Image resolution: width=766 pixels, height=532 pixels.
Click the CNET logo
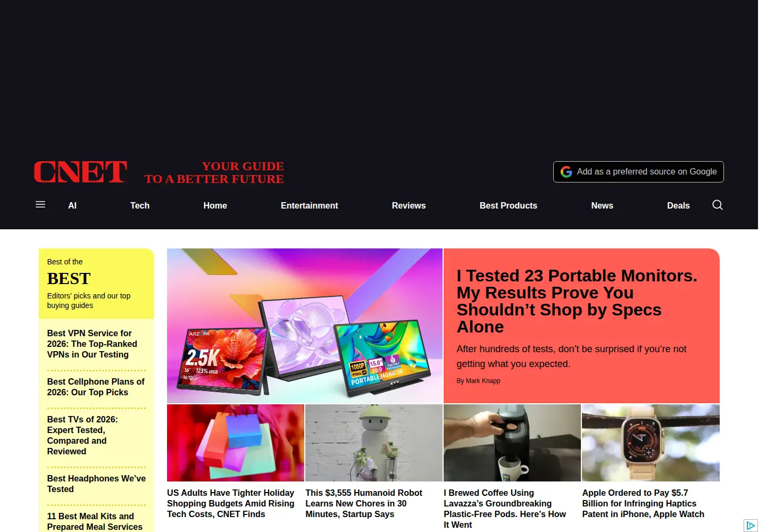[x=80, y=172]
